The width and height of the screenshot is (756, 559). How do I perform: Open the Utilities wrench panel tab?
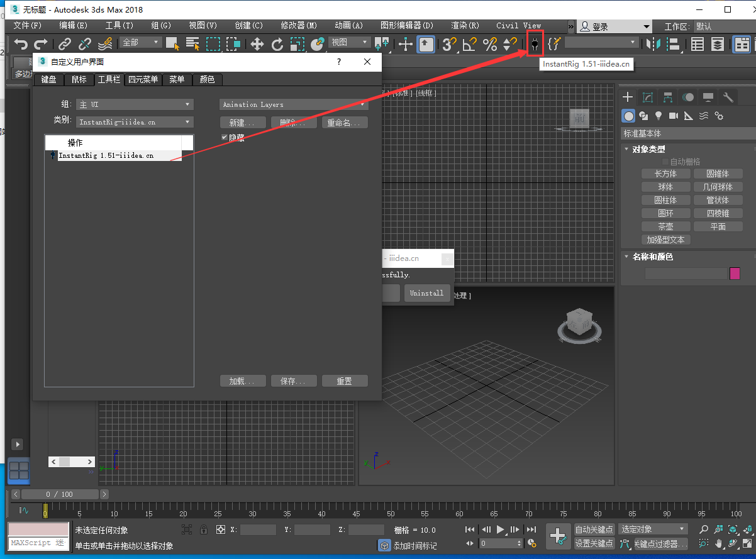(x=728, y=97)
